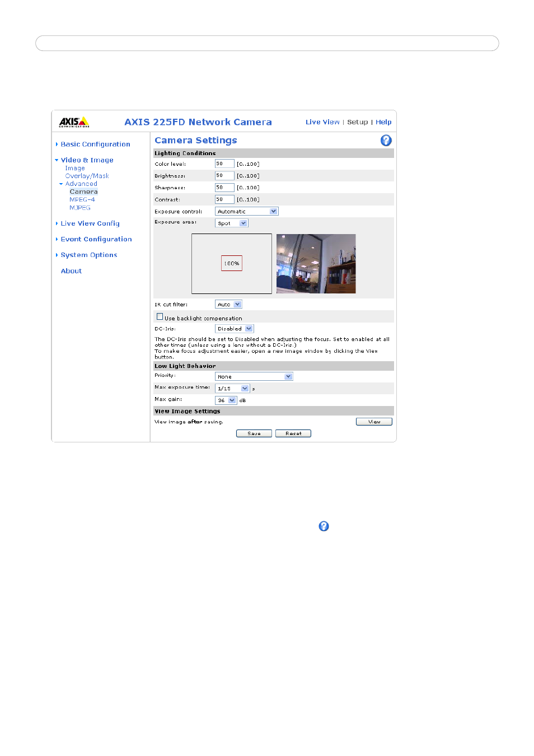Open the Camera Settings help icon
This screenshot has width=534, height=756.
(x=386, y=141)
